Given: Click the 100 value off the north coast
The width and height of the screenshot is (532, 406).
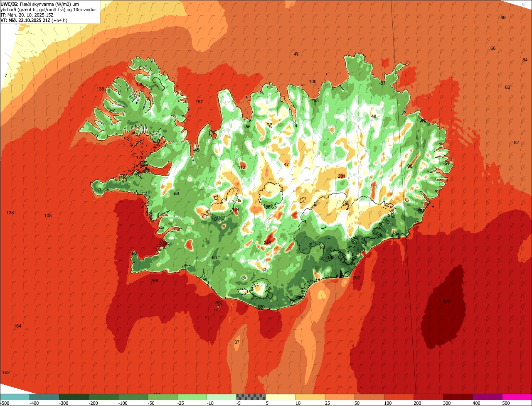Looking at the screenshot, I should point(313,81).
